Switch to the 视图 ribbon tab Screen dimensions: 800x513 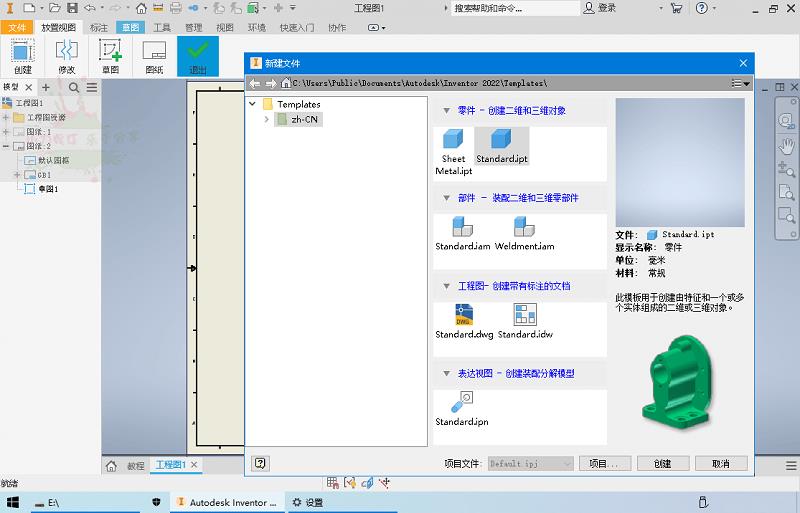[224, 28]
